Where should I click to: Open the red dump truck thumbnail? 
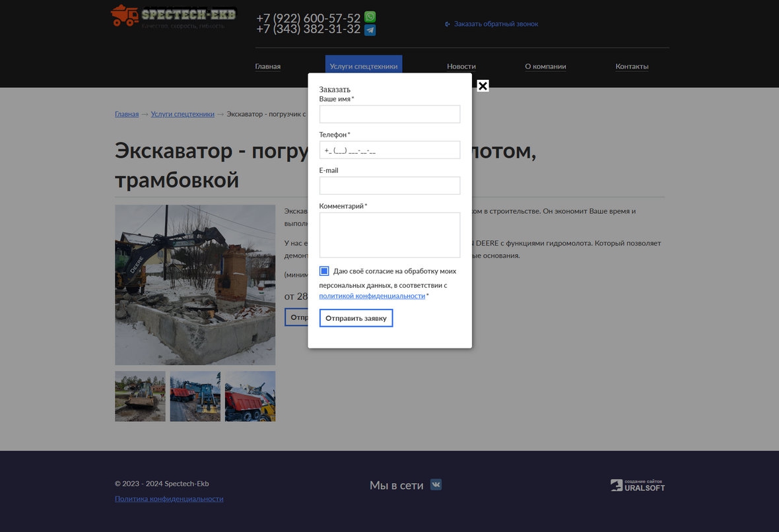coord(250,396)
